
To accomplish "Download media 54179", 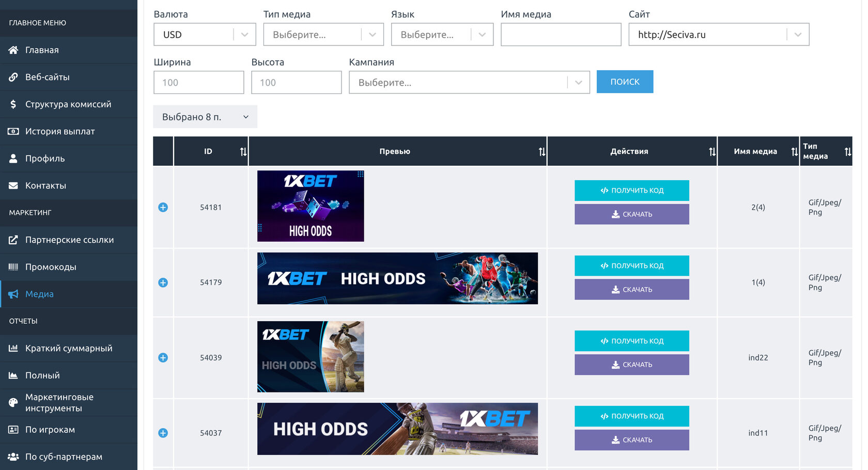I will coord(631,290).
